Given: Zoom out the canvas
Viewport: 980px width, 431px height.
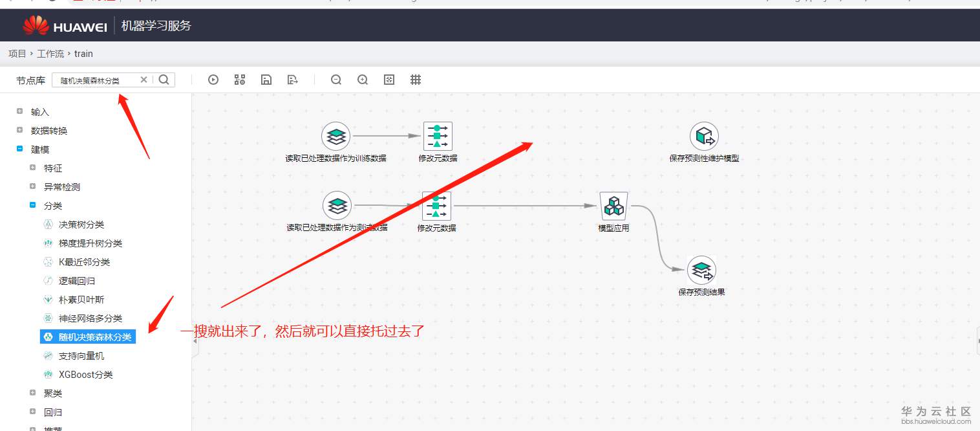Looking at the screenshot, I should tap(336, 80).
